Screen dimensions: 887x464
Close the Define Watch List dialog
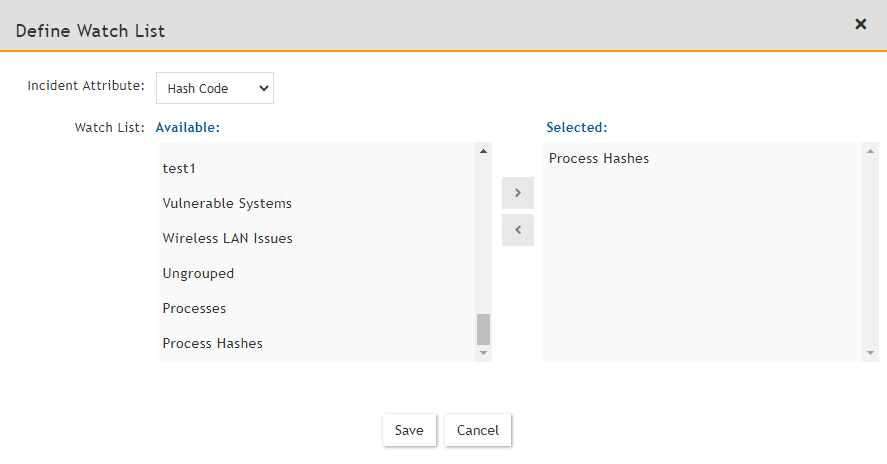tap(860, 24)
